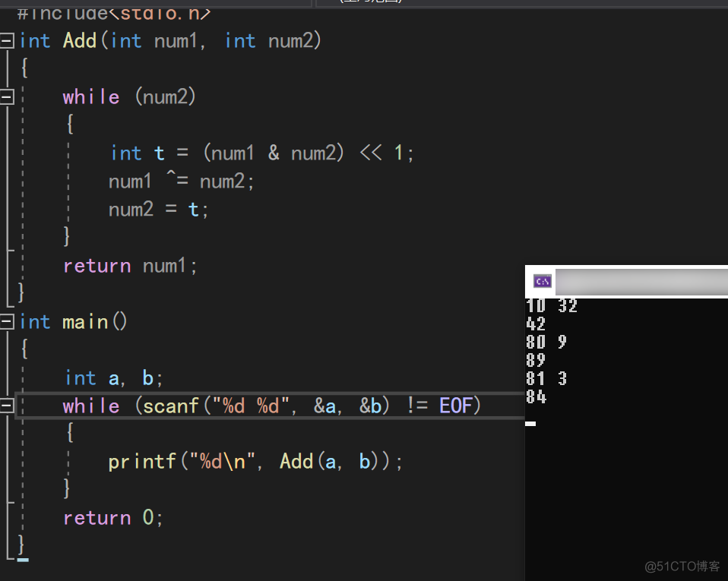The width and height of the screenshot is (728, 581).
Task: Click the console output '42'
Action: [535, 324]
